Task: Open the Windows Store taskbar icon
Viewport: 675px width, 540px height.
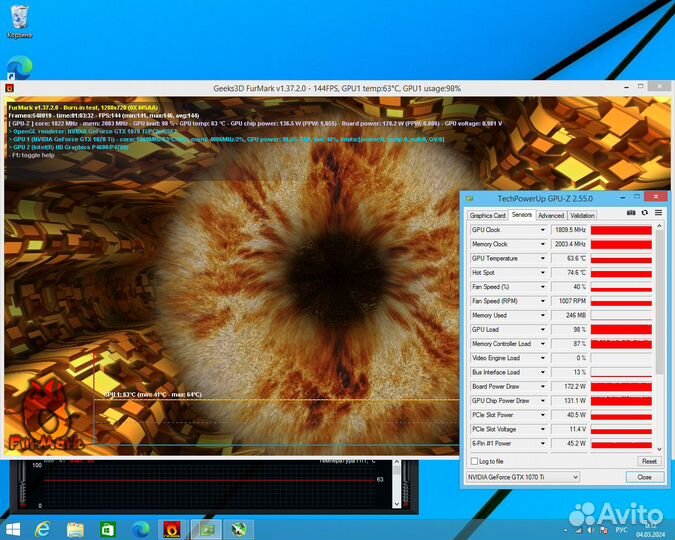Action: (x=108, y=529)
